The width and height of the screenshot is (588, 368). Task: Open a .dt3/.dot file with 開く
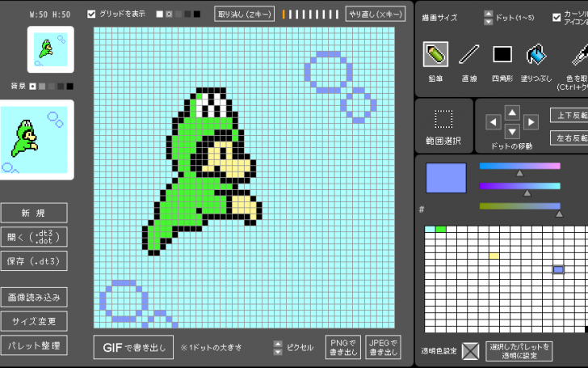coord(34,237)
